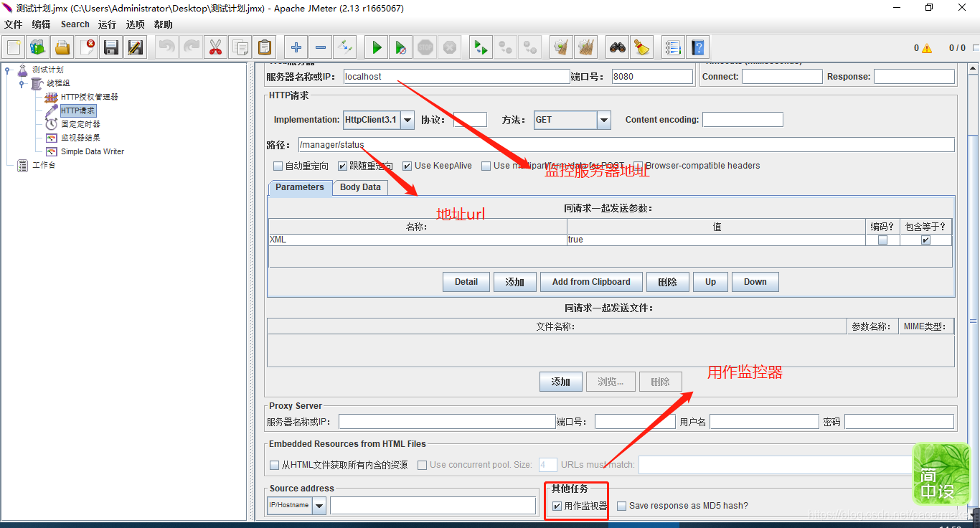Click the 路径 field with /manager/status

point(626,145)
